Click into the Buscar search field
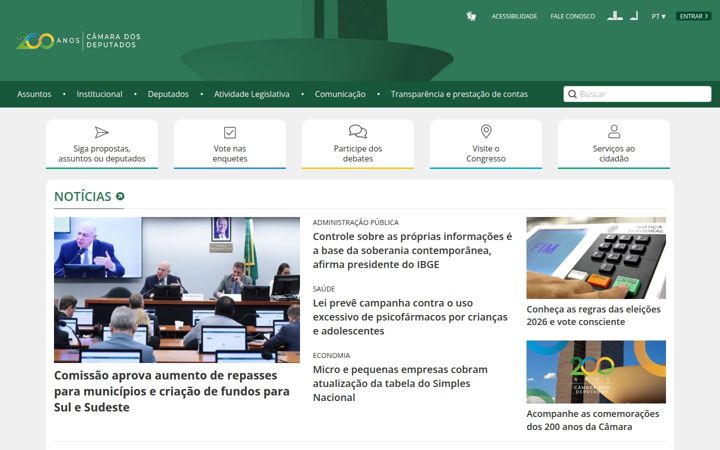 (x=637, y=94)
